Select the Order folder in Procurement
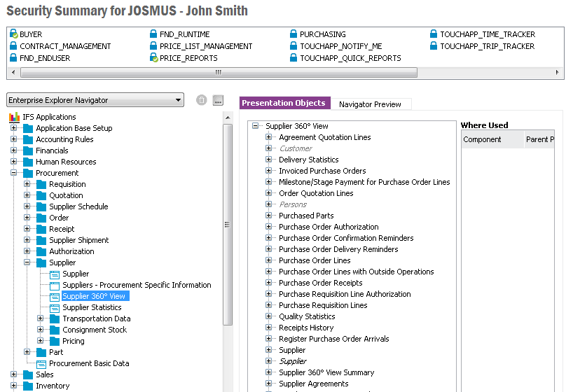Viewport: 566px width, 392px height. [59, 218]
